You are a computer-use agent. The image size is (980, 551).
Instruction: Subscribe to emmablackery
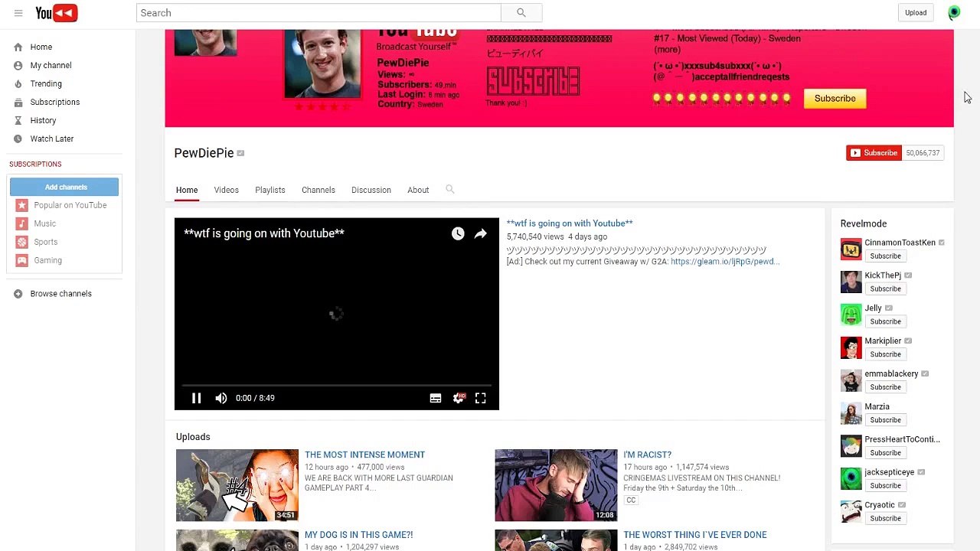885,387
